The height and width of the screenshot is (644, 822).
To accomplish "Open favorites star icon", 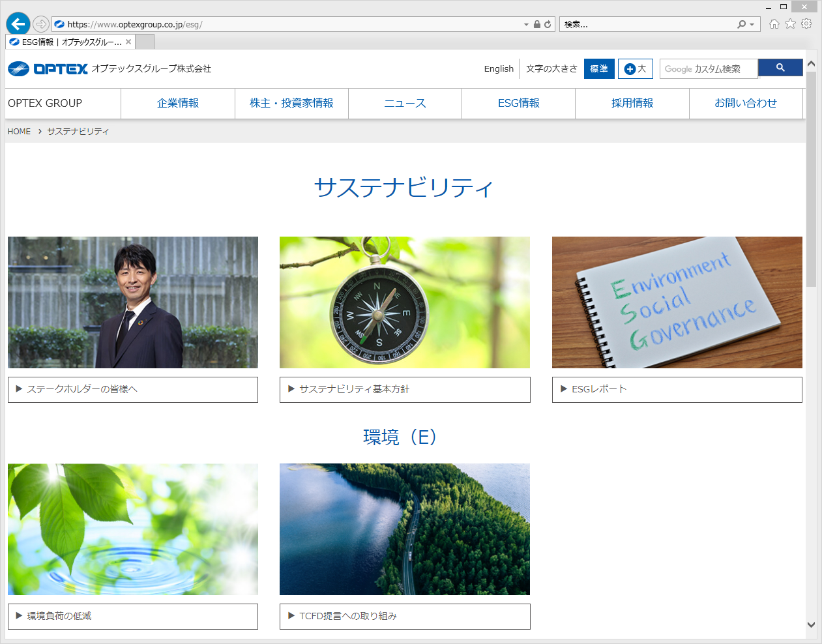I will [x=790, y=24].
